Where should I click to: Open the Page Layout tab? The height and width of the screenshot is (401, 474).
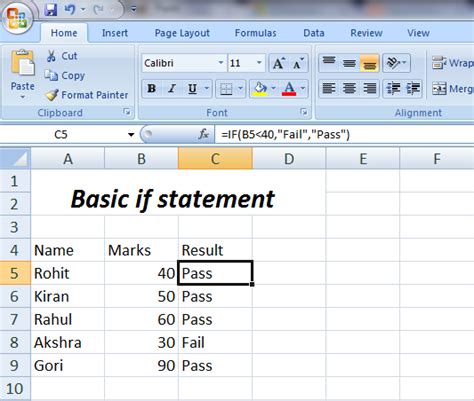click(182, 33)
